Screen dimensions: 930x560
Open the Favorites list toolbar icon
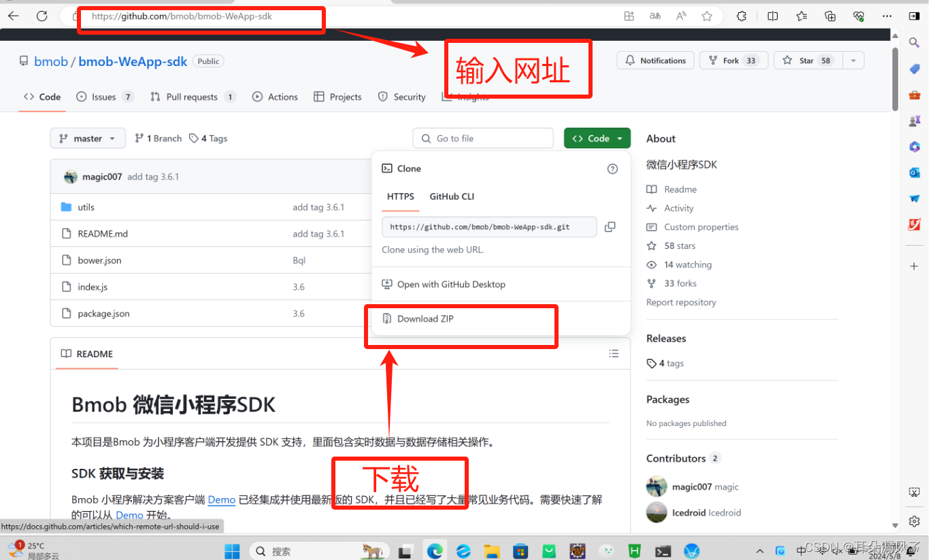point(801,16)
